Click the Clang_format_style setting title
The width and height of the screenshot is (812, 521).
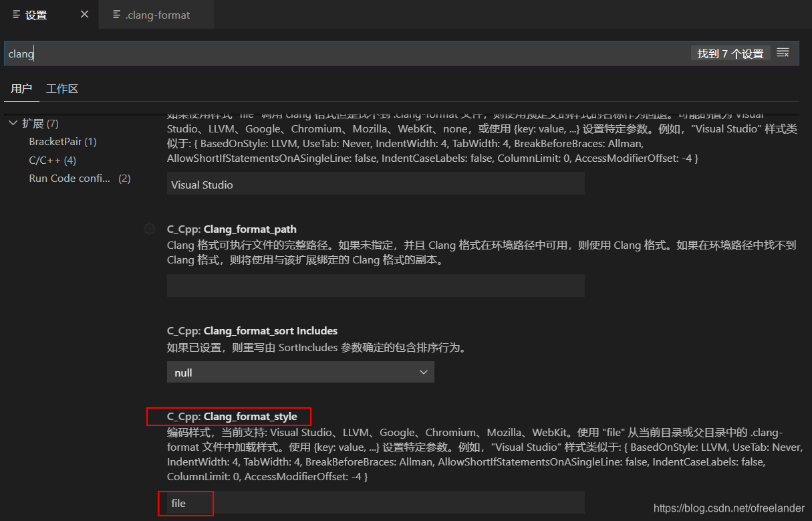tap(232, 416)
